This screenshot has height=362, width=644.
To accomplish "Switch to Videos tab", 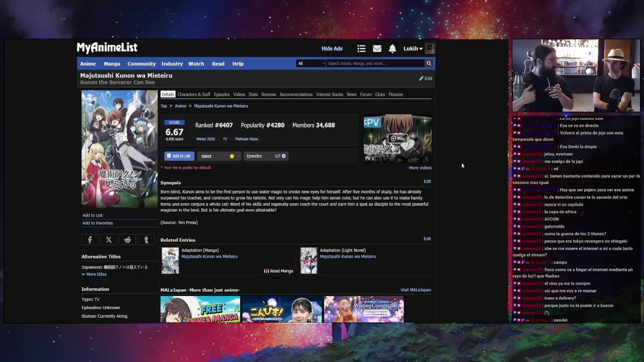I will [239, 95].
